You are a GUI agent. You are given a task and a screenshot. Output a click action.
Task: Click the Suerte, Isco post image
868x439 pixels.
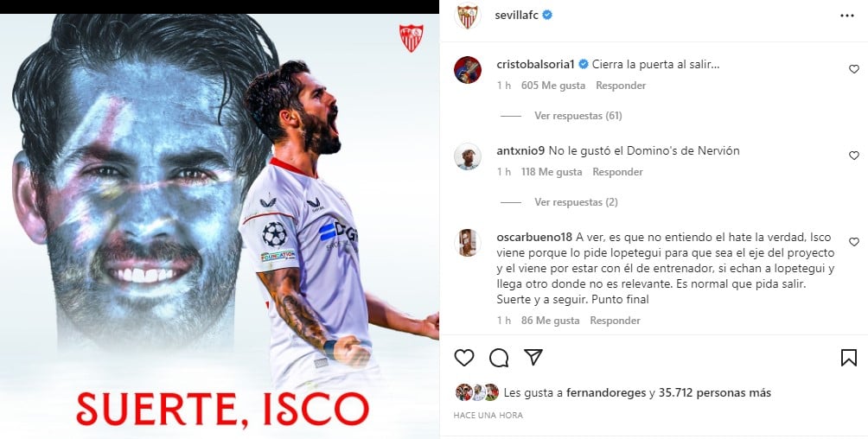click(220, 226)
